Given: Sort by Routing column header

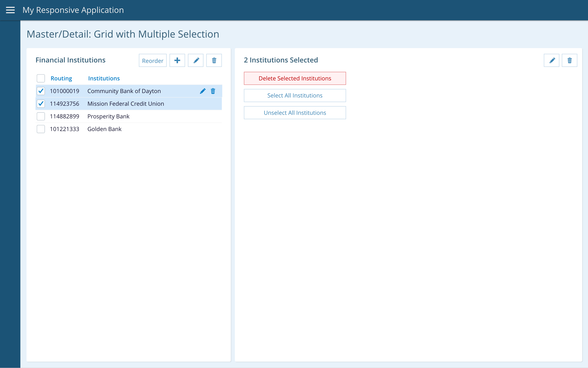Looking at the screenshot, I should click(61, 78).
